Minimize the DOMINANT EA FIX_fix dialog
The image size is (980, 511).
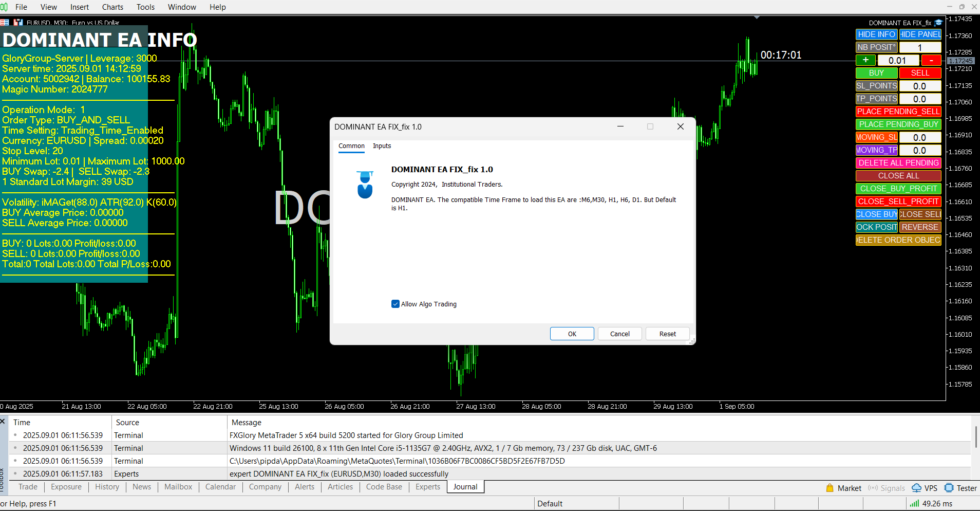(x=620, y=126)
